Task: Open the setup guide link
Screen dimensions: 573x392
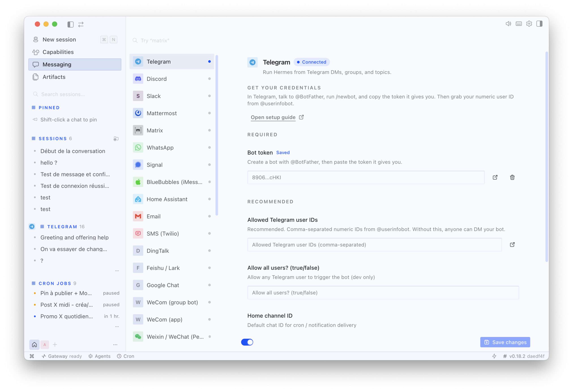Action: click(x=277, y=117)
